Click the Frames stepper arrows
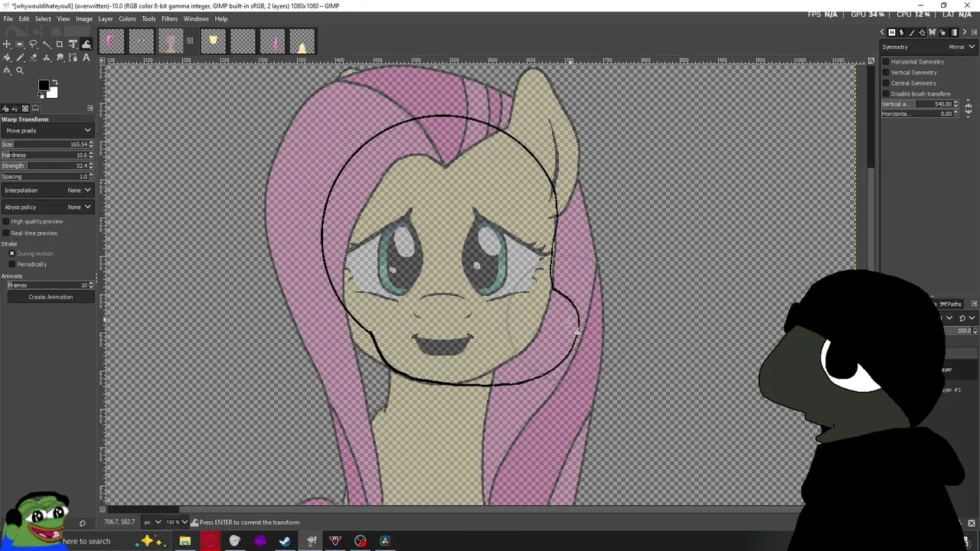Screen dimensions: 980x551 91,285
